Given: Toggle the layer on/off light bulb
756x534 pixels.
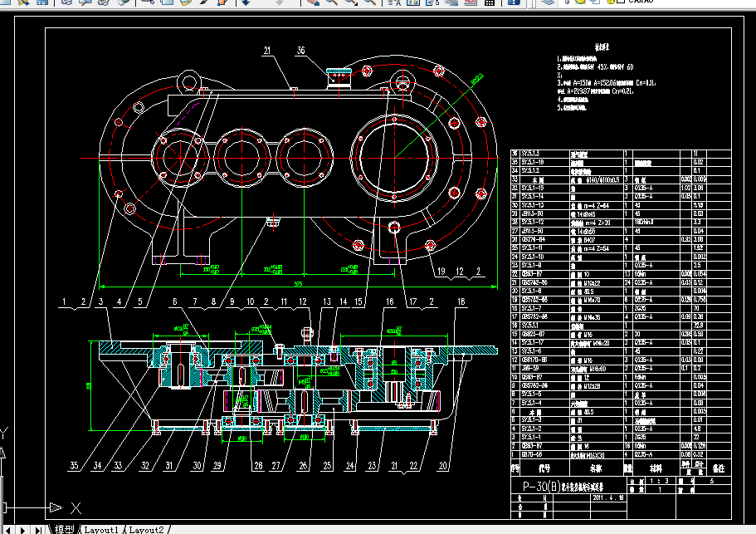Looking at the screenshot, I should tap(568, 2).
